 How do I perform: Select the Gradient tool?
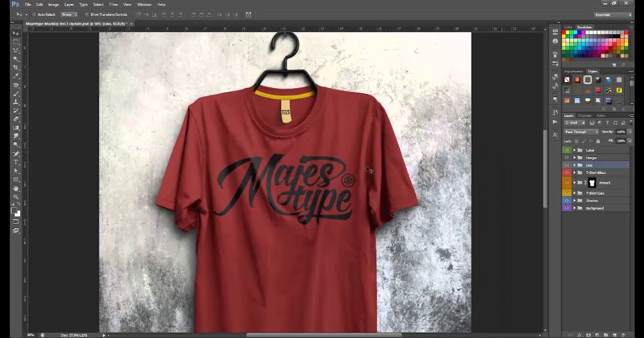(x=16, y=128)
